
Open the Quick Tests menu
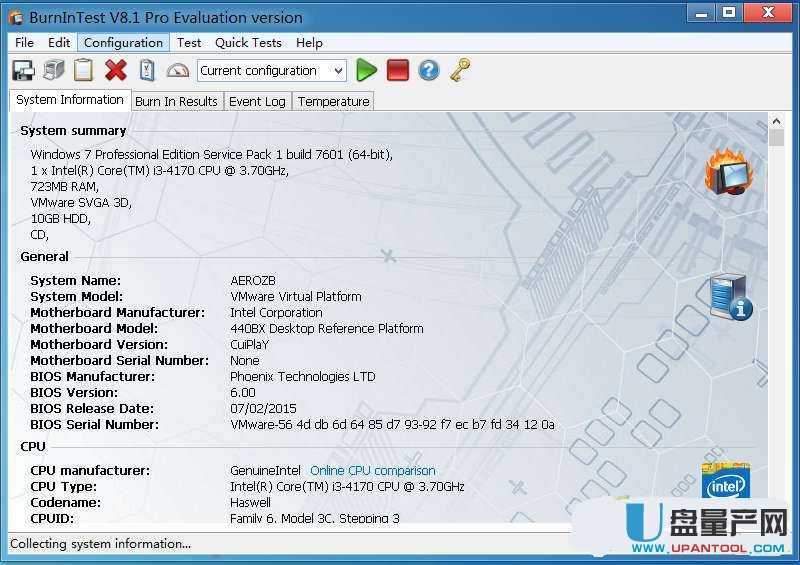click(248, 43)
